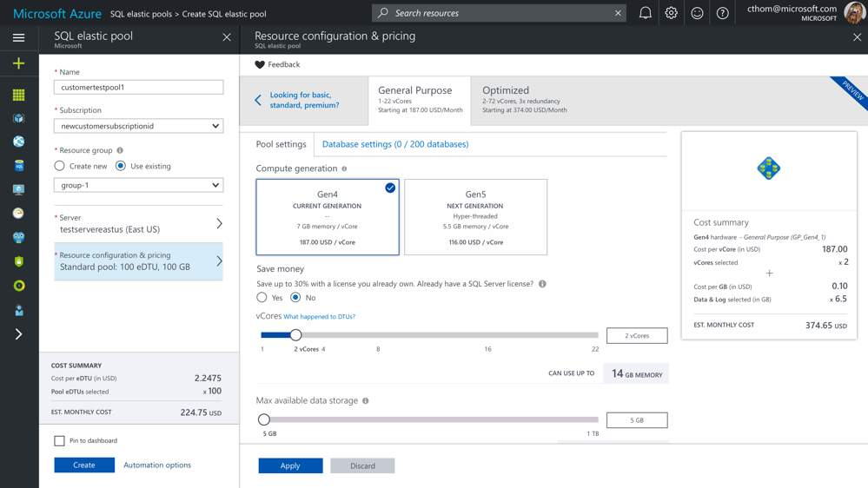Open the resource groups cube icon
Screen dimensions: 868x488
[x=18, y=118]
